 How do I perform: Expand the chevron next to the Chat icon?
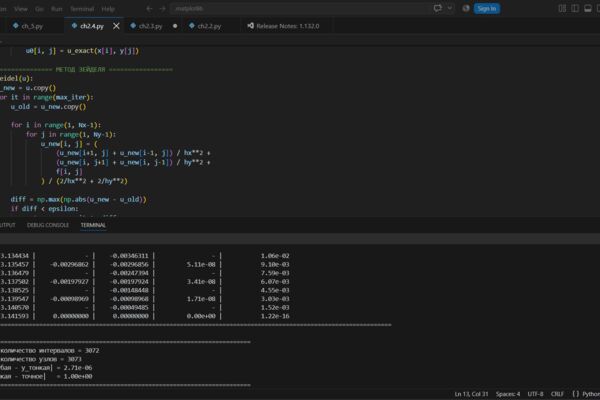[x=450, y=8]
